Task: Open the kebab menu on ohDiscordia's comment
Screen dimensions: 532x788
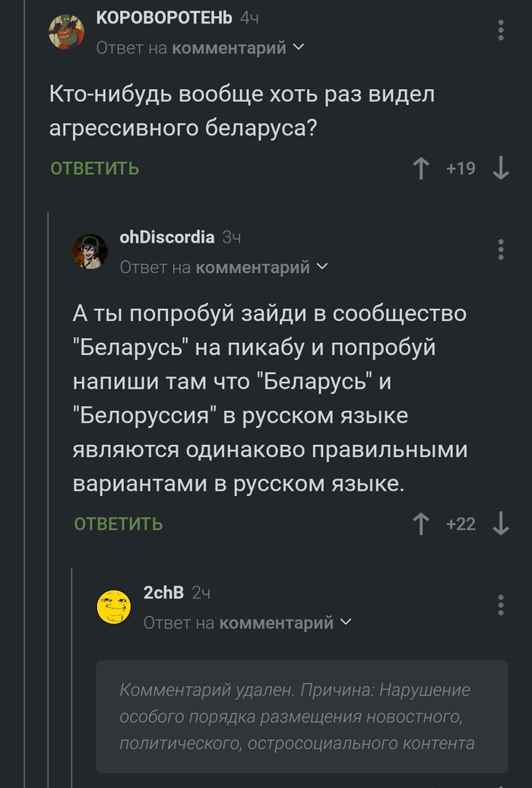Action: 499,251
